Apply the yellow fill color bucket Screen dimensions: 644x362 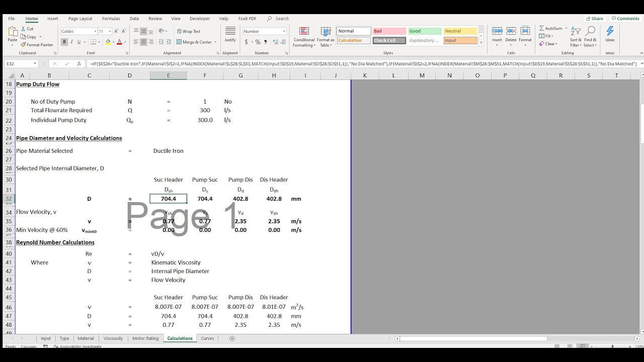108,42
